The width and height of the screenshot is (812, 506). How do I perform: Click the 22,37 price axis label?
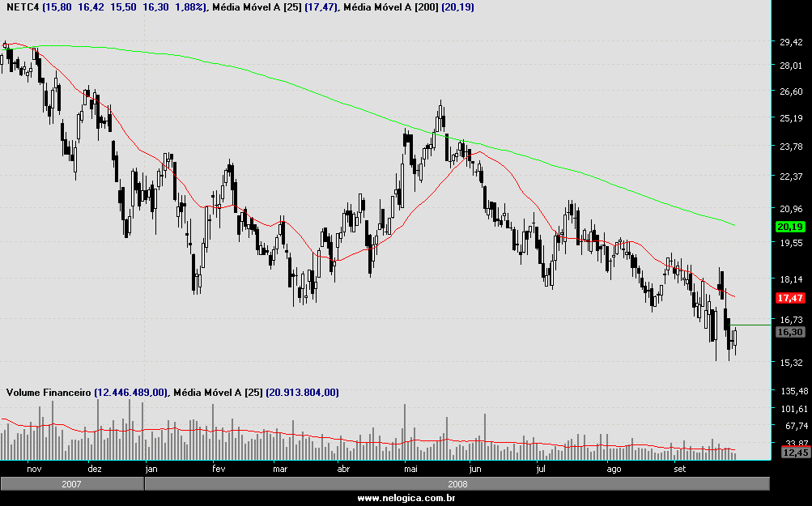pos(791,176)
